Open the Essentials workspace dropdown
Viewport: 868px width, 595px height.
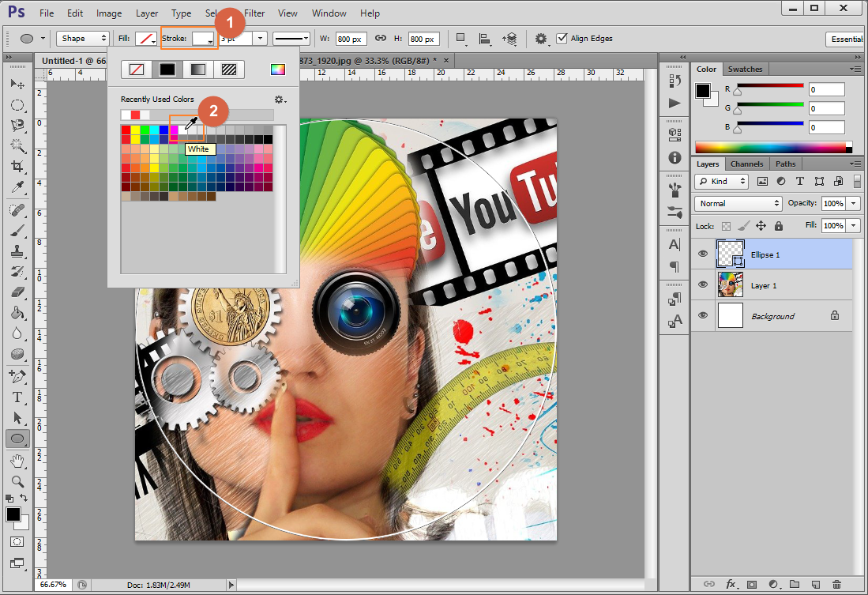[847, 39]
